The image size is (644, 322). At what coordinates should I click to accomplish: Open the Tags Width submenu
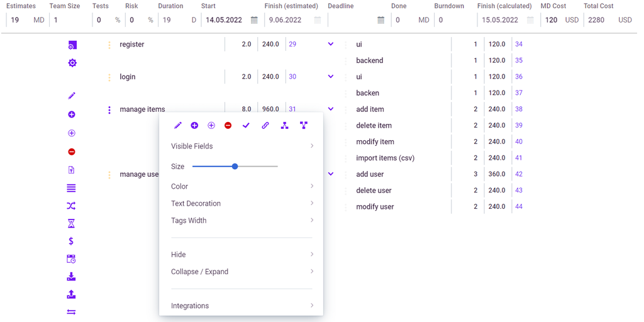(x=241, y=221)
